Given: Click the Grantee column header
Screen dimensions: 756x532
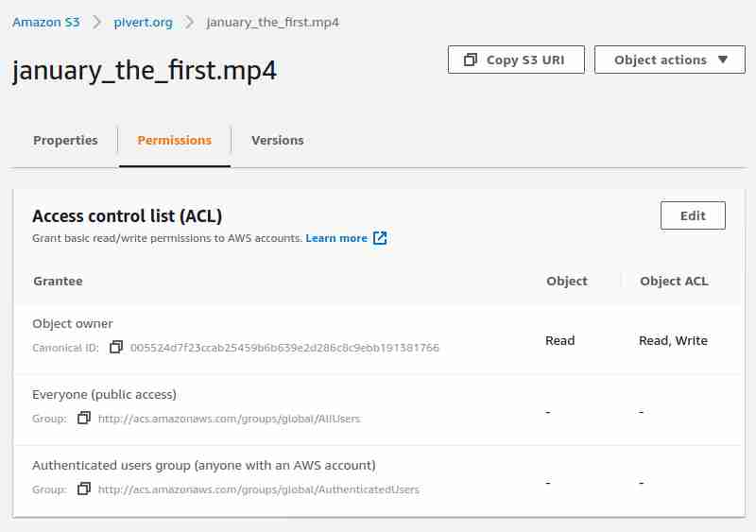Looking at the screenshot, I should point(58,281).
